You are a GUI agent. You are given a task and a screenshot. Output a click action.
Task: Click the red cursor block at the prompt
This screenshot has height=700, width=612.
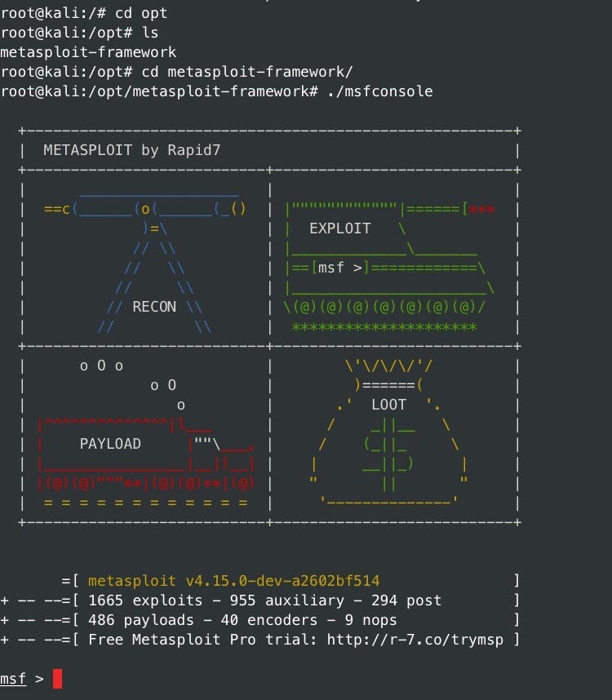(x=58, y=679)
